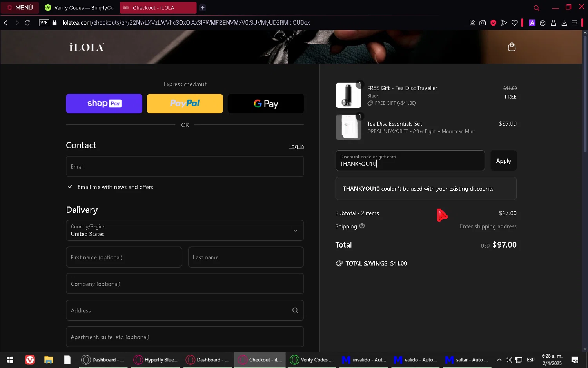Screen dimensions: 588x368
Task: Uncheck Email me with news and offers
Action: click(x=70, y=187)
